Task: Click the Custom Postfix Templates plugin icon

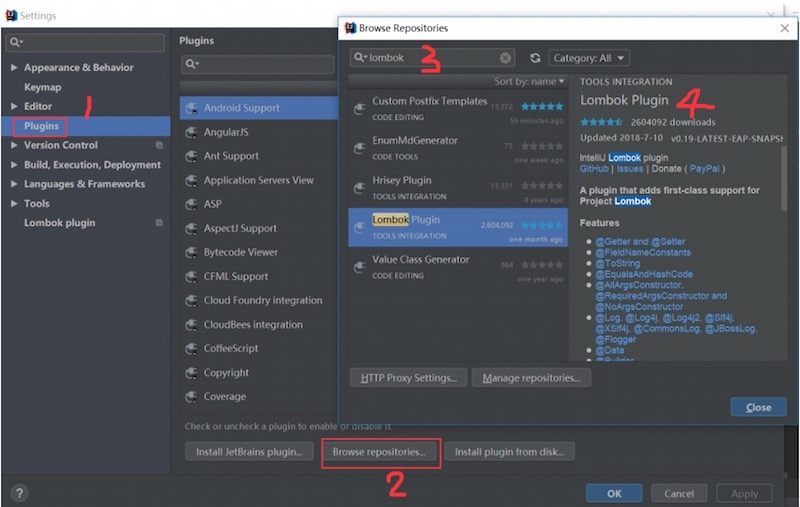Action: pos(360,109)
